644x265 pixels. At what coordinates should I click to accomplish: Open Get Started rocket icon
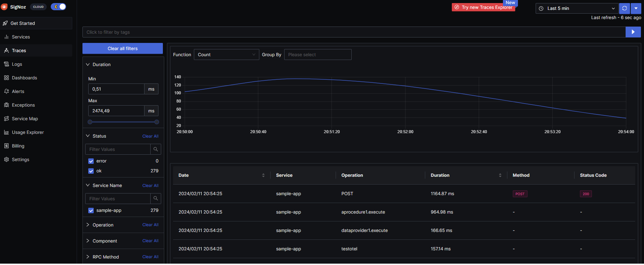tap(5, 23)
